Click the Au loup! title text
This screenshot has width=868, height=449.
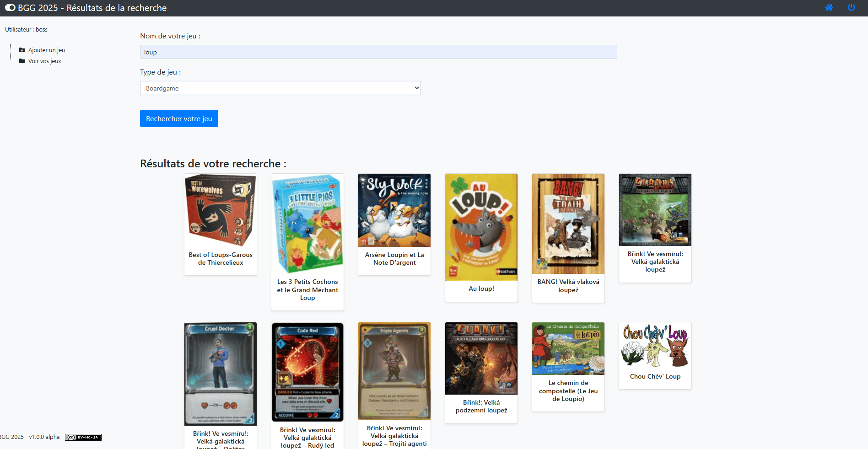coord(481,289)
